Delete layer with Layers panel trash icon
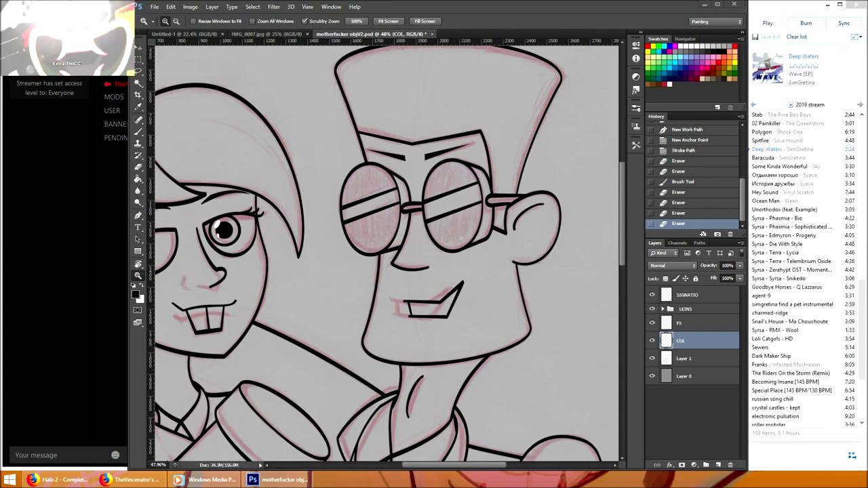 coord(730,465)
